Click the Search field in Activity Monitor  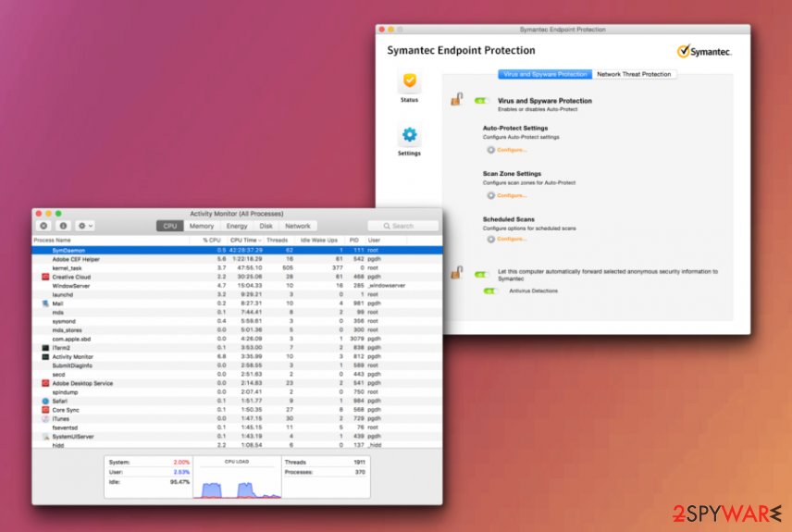point(403,226)
